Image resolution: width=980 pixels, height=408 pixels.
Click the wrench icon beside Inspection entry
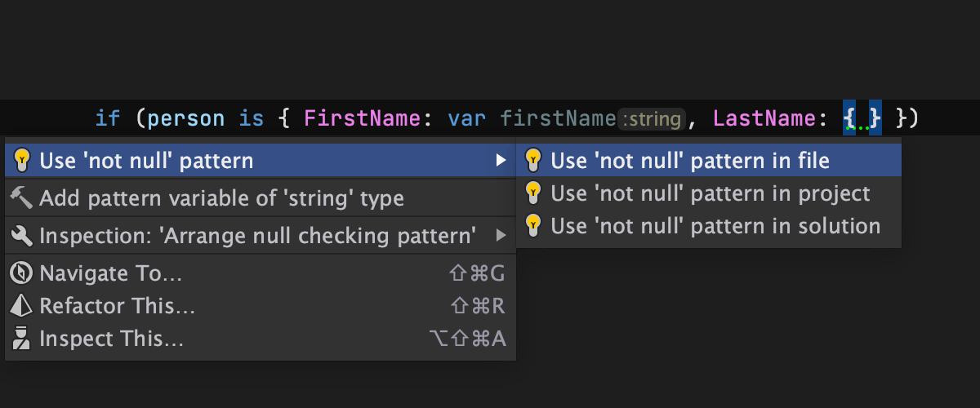[x=22, y=236]
